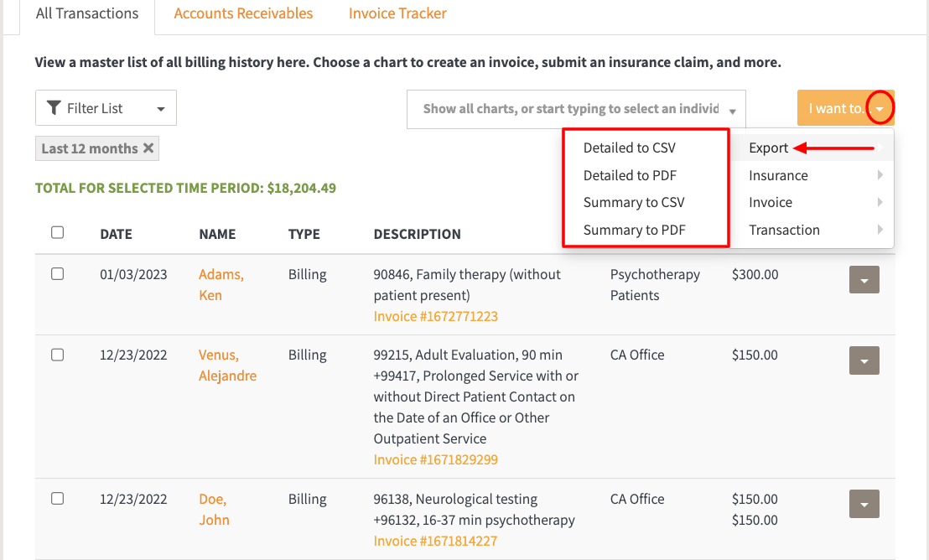Open action menu for Adams, Ken row
Screen dimensions: 929x560
864,280
